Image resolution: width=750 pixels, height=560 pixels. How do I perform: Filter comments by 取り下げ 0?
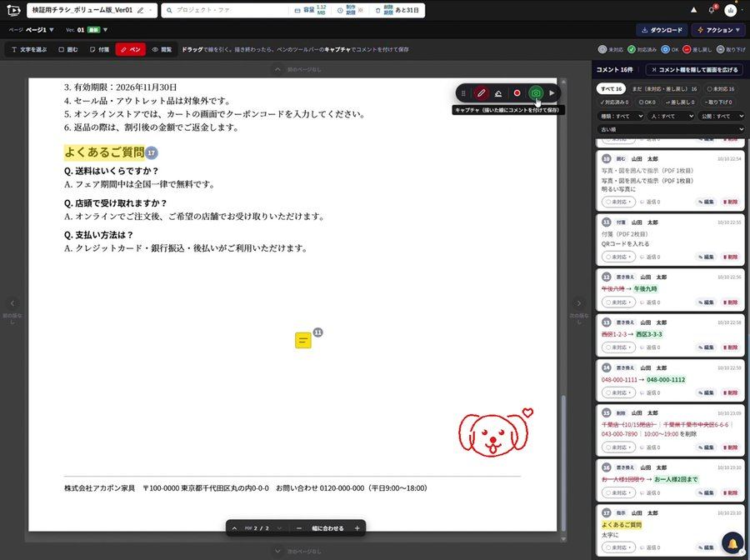tap(718, 102)
